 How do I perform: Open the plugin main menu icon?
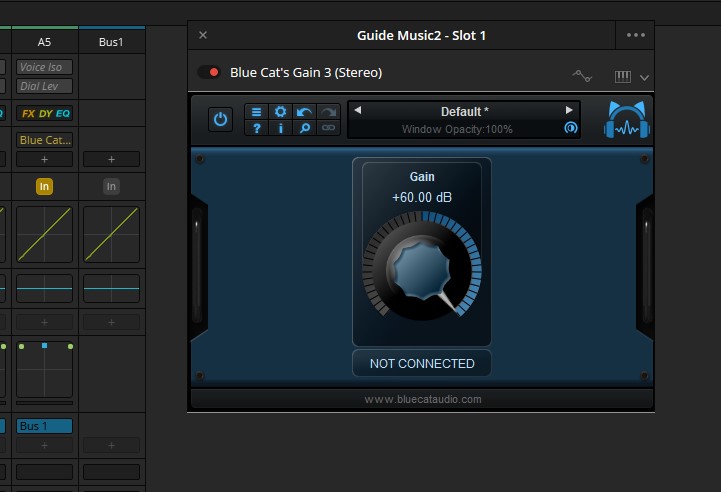coord(256,112)
